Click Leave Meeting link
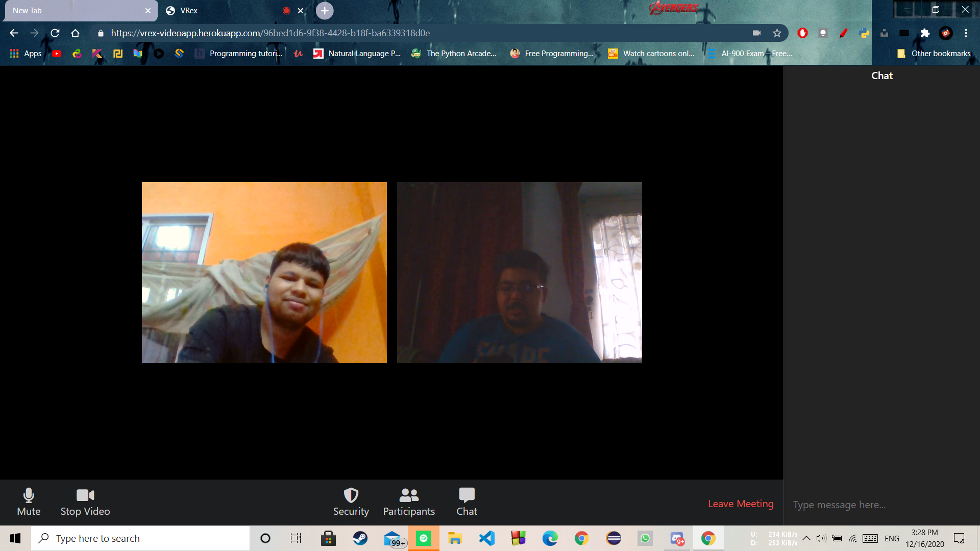Viewport: 980px width, 551px height. pos(741,504)
